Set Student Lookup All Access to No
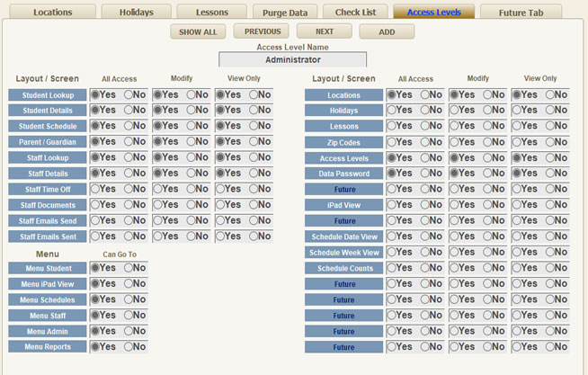The height and width of the screenshot is (375, 588). (x=129, y=95)
